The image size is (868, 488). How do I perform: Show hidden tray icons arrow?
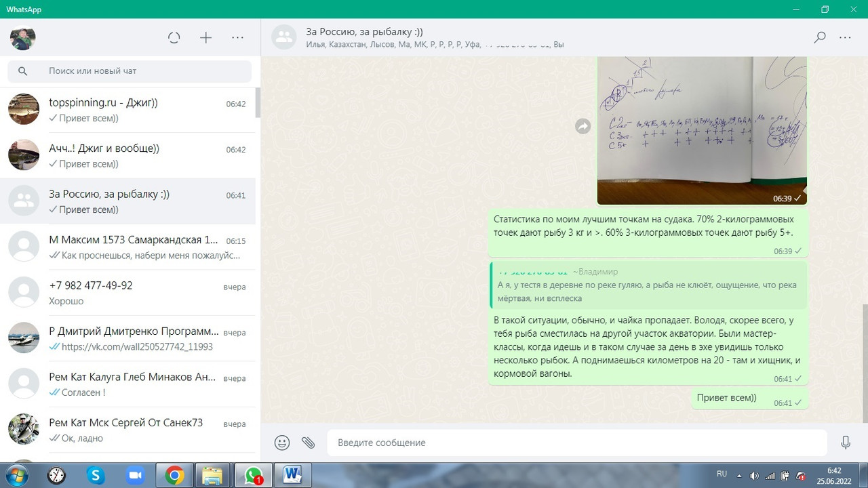(x=740, y=474)
